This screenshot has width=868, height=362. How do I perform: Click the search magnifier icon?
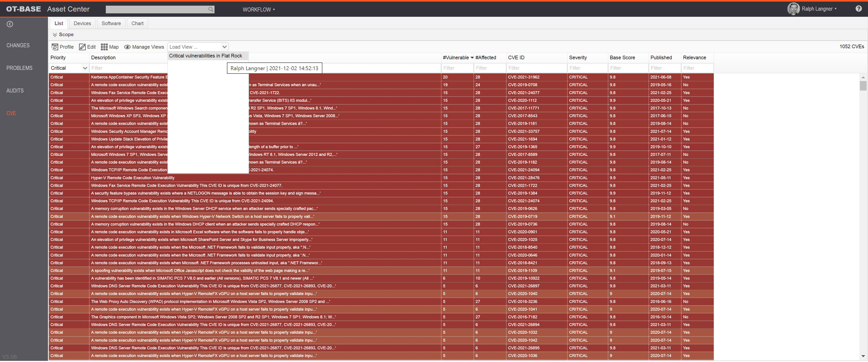coord(211,10)
